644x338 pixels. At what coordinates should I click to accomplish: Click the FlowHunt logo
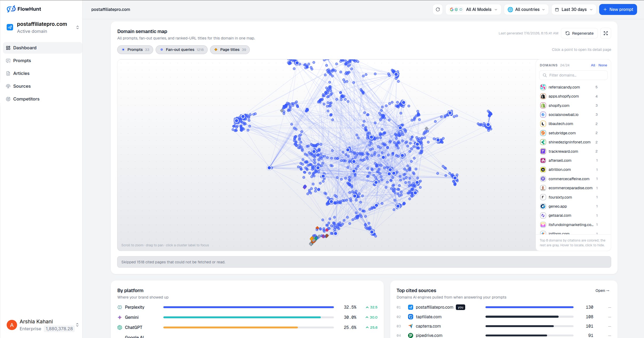point(24,9)
